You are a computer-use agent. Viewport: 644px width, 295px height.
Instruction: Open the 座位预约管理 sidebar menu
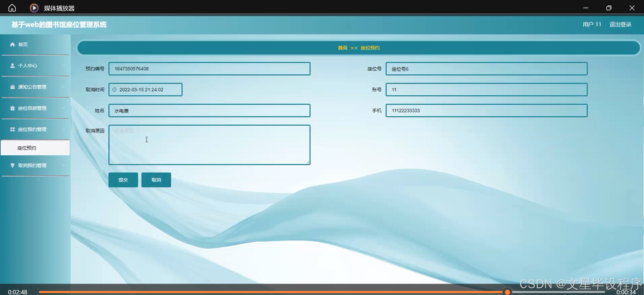[x=35, y=129]
